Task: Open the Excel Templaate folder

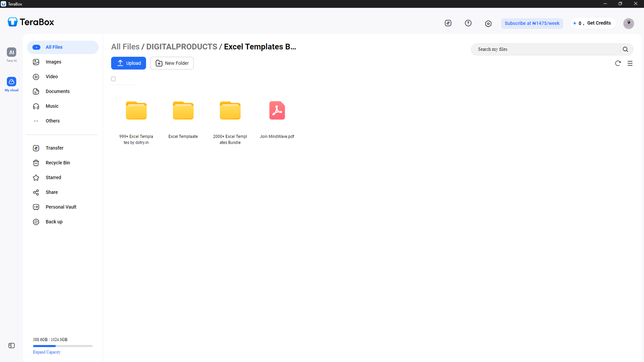Action: pos(183,120)
